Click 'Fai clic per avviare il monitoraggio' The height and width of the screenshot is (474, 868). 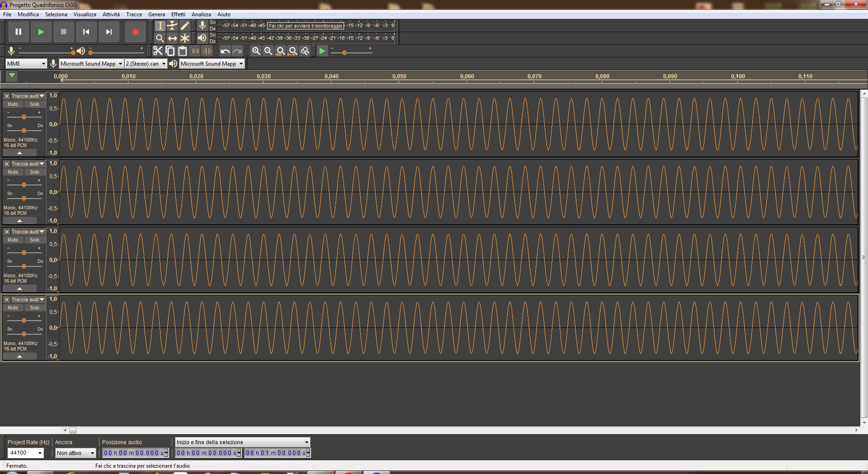[x=306, y=26]
